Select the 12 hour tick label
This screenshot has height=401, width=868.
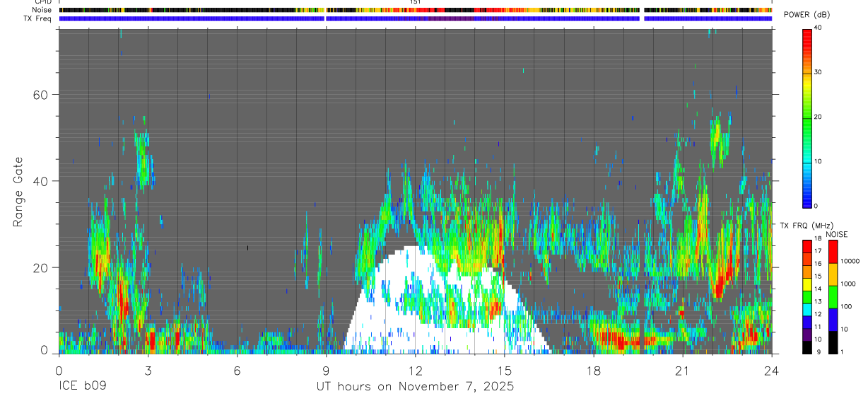click(415, 371)
